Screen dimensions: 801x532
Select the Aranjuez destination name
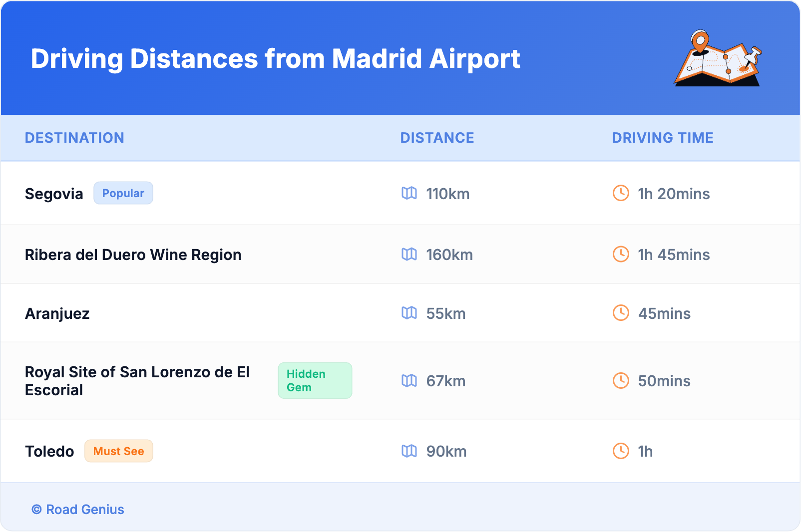[57, 313]
